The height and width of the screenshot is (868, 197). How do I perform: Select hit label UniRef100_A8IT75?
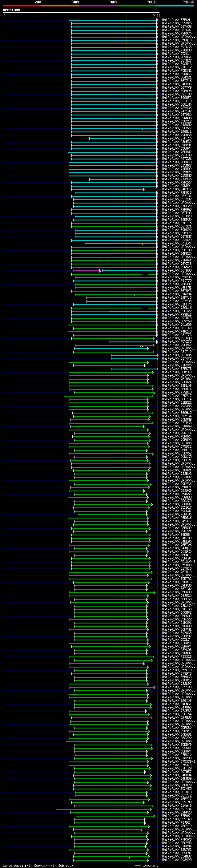point(177,281)
